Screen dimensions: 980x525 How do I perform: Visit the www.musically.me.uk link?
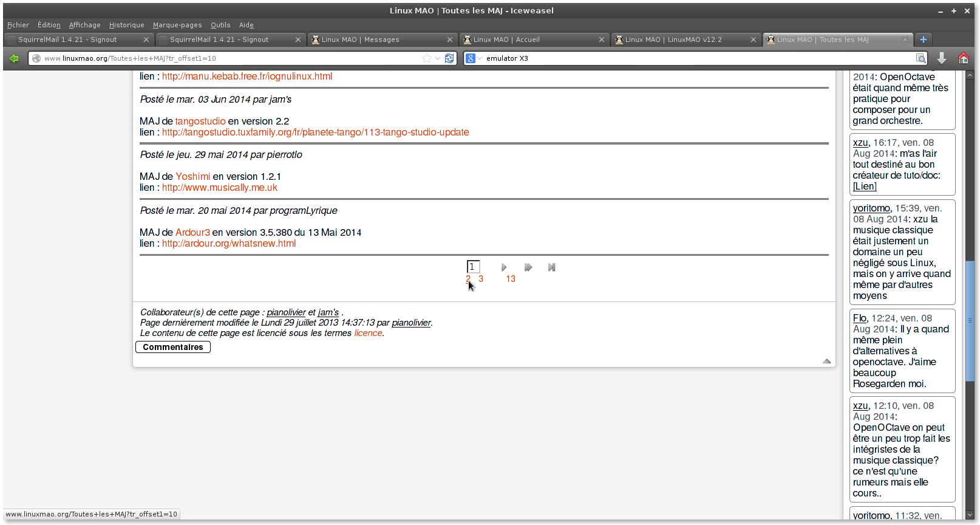coord(220,188)
